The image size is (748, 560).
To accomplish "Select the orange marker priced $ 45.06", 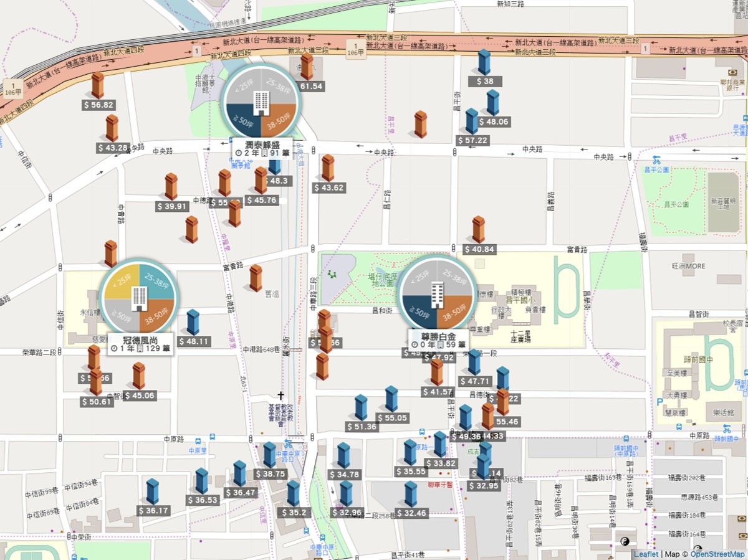I will click(138, 376).
